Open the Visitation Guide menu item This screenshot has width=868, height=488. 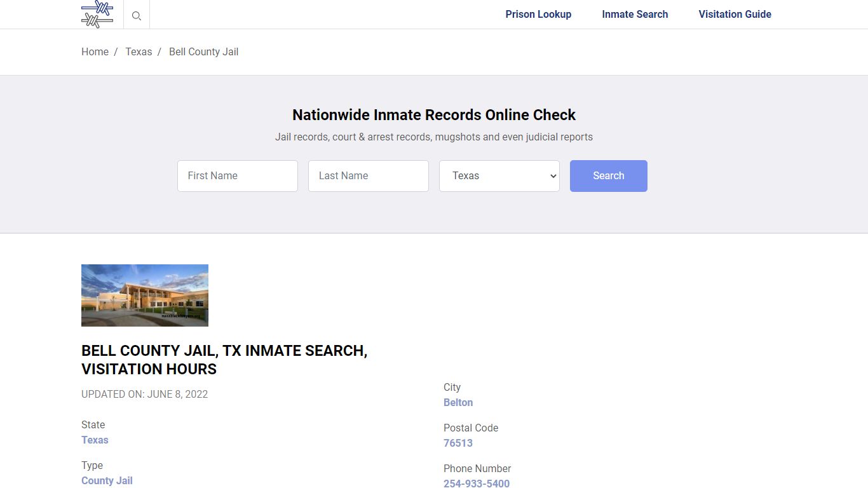click(x=735, y=14)
